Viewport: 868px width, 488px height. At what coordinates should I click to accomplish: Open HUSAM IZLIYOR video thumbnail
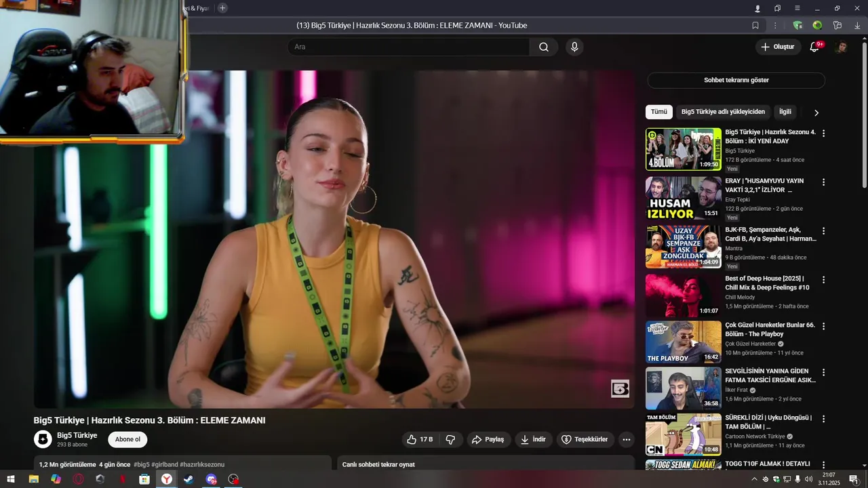click(684, 198)
